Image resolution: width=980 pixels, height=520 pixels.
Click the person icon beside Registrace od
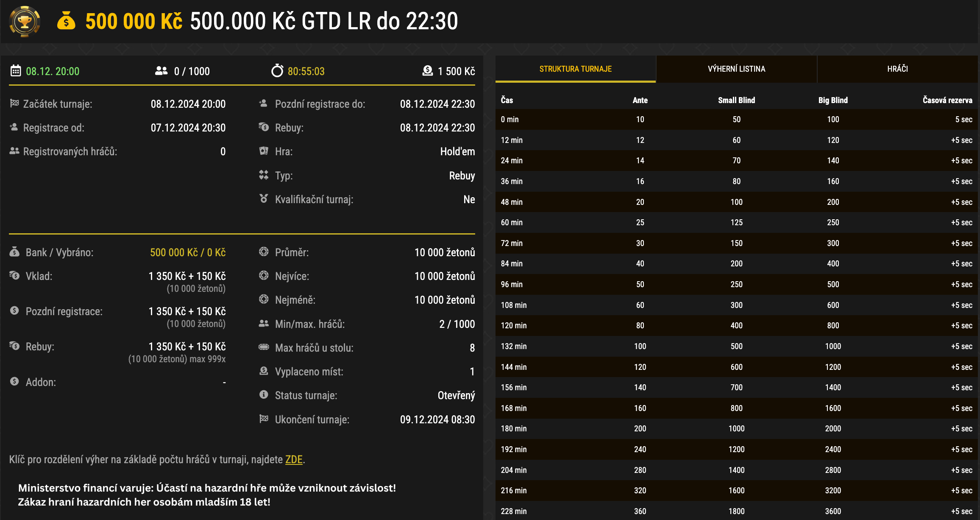pyautogui.click(x=14, y=127)
